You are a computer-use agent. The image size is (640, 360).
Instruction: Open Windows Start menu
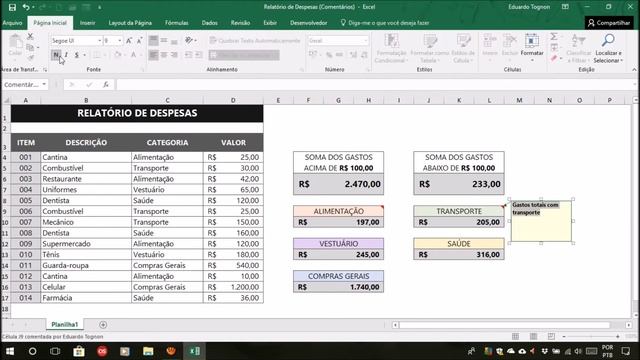(x=10, y=351)
